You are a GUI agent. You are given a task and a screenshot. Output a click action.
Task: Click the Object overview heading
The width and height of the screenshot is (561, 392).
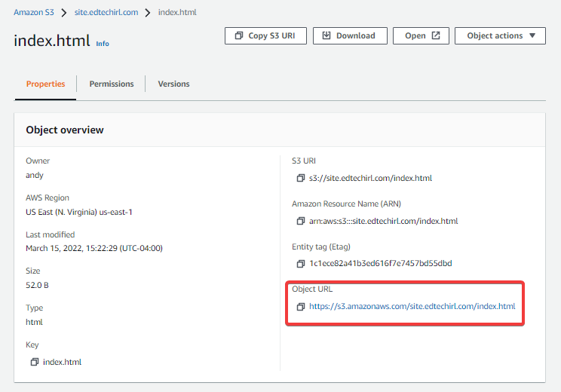[x=65, y=130]
